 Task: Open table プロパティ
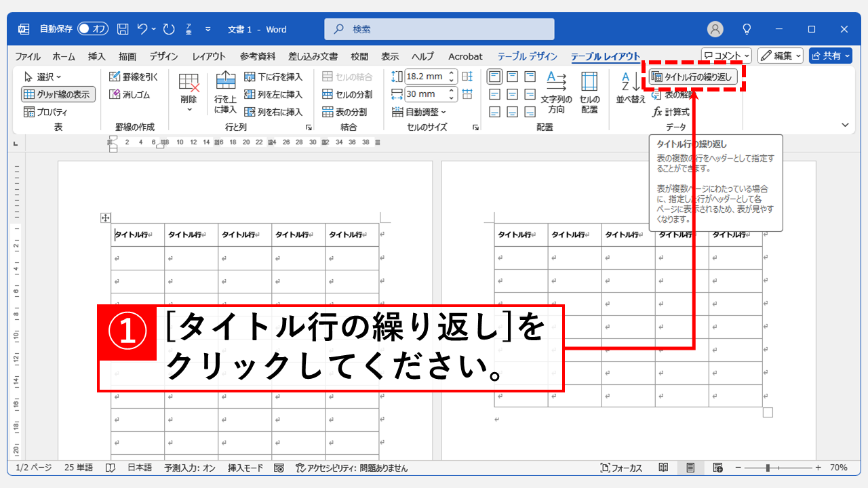(45, 112)
